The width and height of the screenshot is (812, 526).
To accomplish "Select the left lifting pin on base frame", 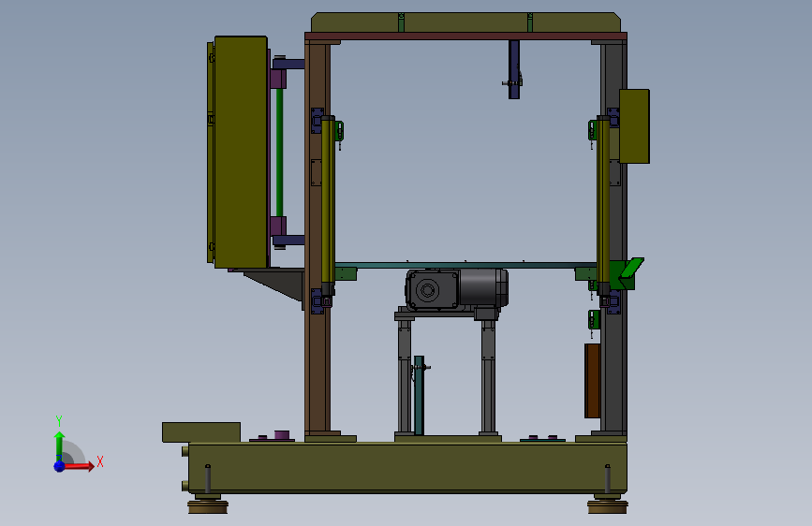I will point(208,479).
